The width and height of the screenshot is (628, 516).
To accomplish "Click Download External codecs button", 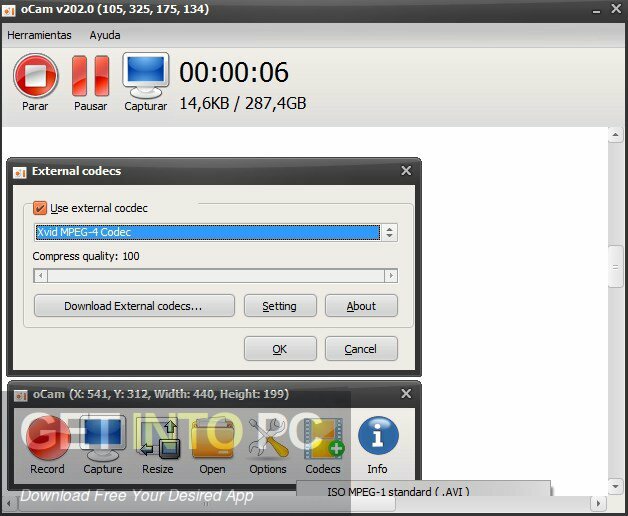I will point(134,306).
